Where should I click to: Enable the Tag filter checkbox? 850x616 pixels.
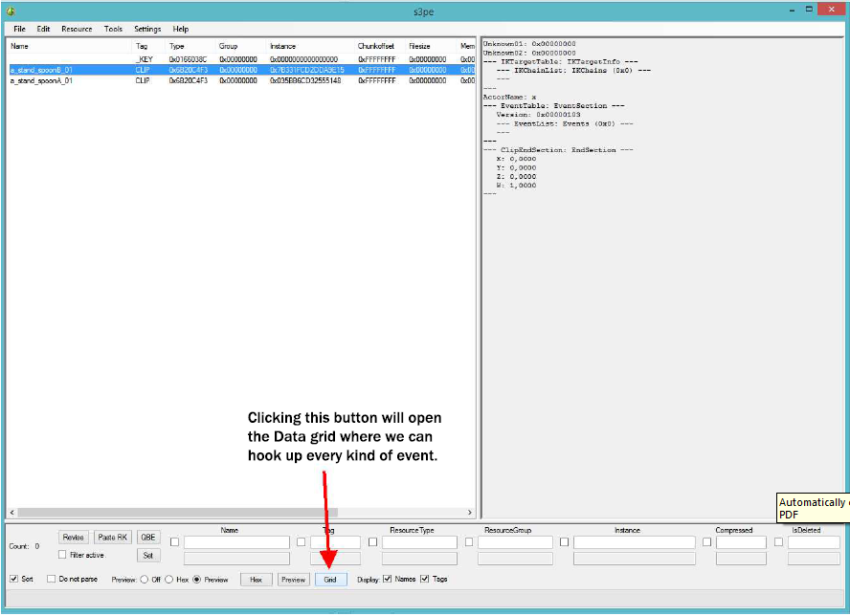click(301, 541)
